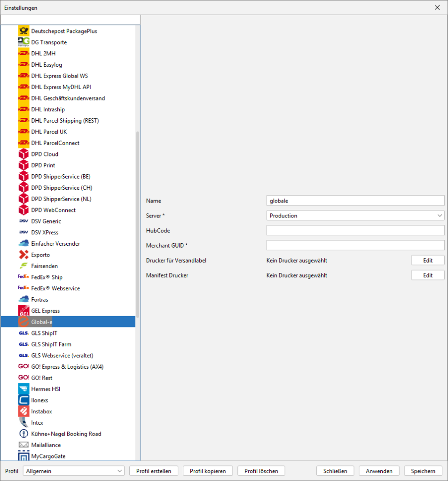The height and width of the screenshot is (481, 448).
Task: Click the search field above carrier list
Action: pos(71,20)
